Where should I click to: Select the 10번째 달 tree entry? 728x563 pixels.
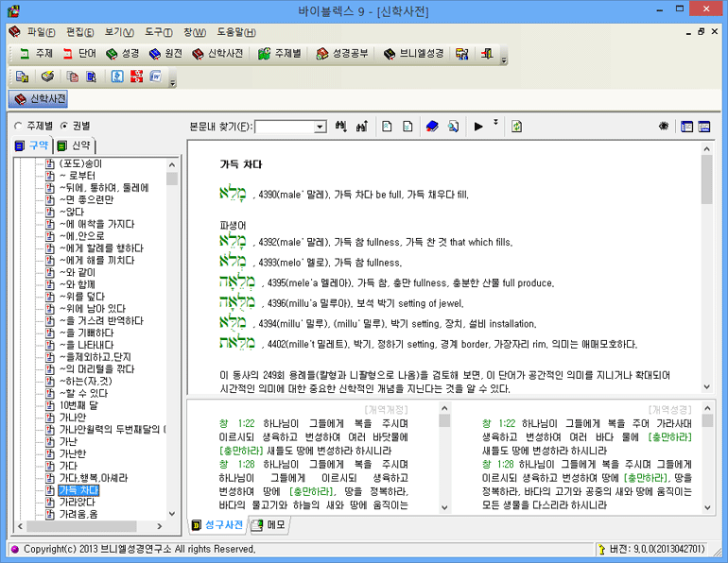tap(78, 406)
